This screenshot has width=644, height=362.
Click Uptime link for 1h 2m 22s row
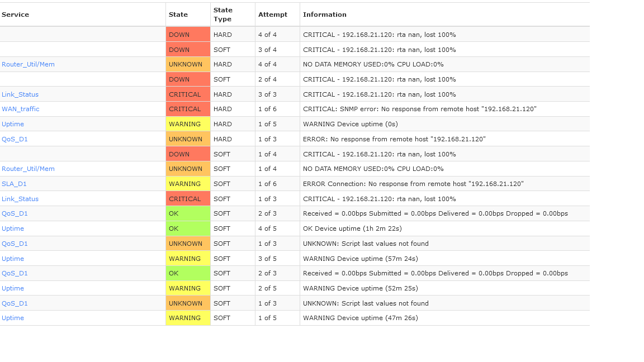[13, 228]
